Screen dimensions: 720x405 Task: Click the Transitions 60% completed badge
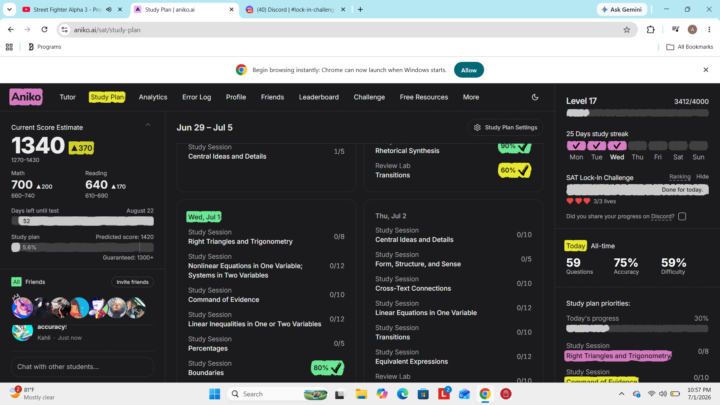[515, 170]
